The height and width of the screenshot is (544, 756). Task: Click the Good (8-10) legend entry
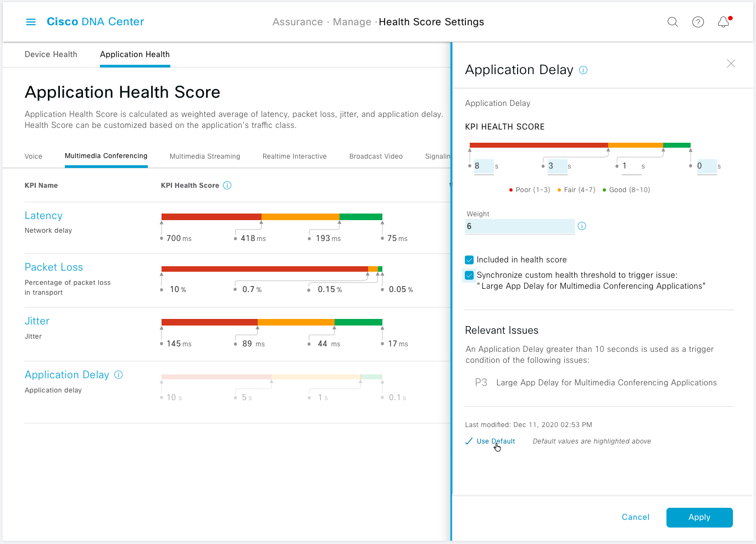(x=626, y=190)
